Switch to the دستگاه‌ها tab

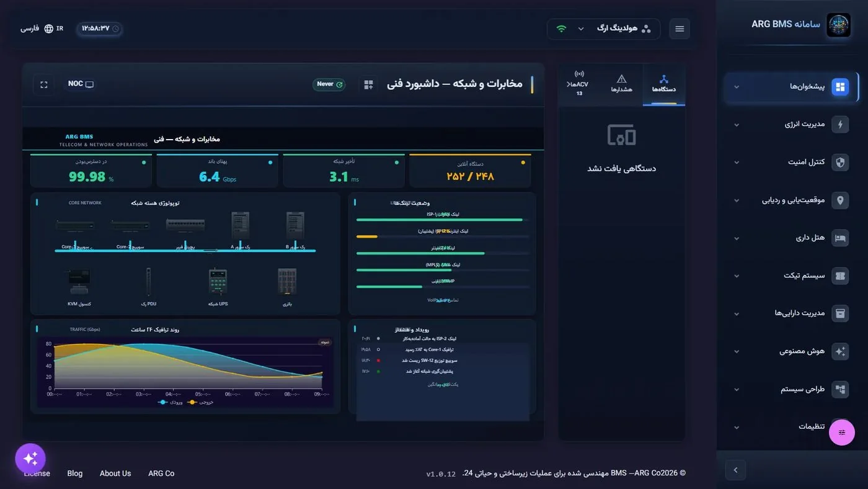pos(663,84)
